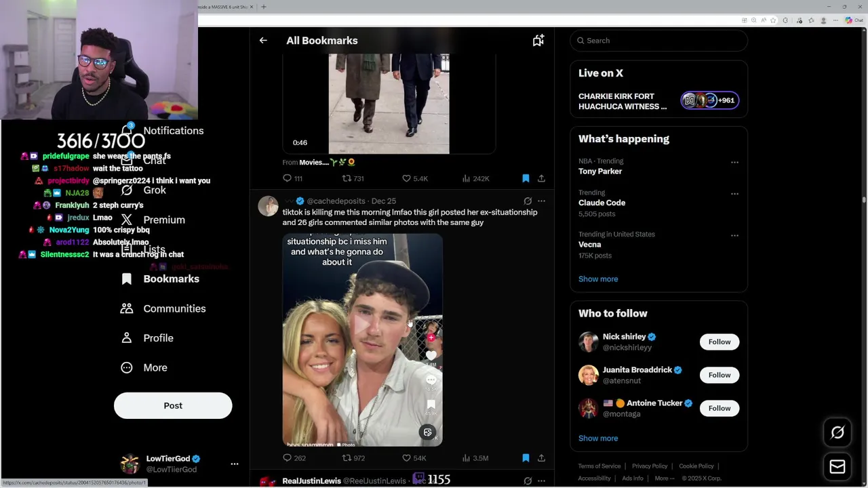Open Nick shirley's profile avatar
The height and width of the screenshot is (488, 868).
tap(589, 342)
